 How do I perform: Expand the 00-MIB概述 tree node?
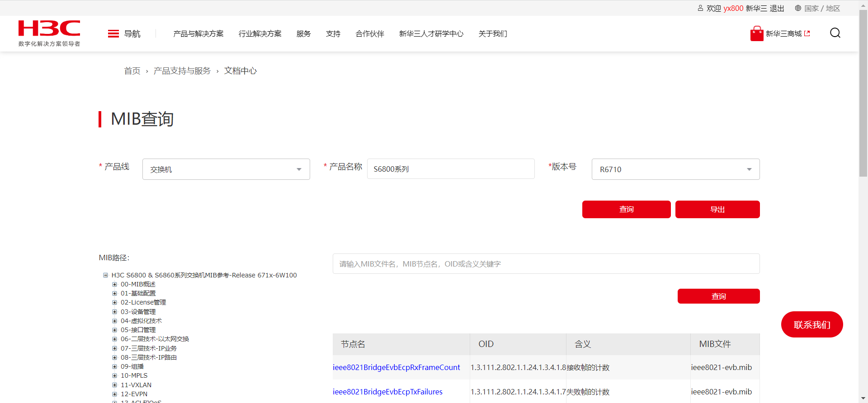click(x=114, y=285)
